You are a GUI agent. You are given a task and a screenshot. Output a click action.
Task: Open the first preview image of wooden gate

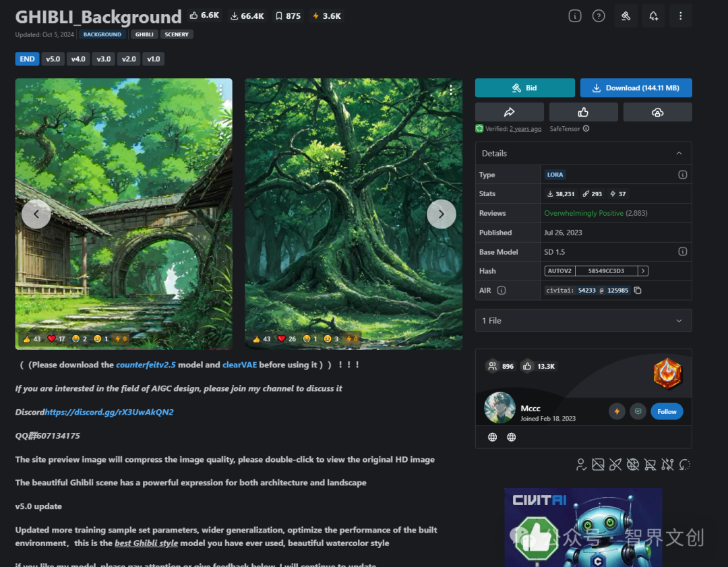click(123, 214)
